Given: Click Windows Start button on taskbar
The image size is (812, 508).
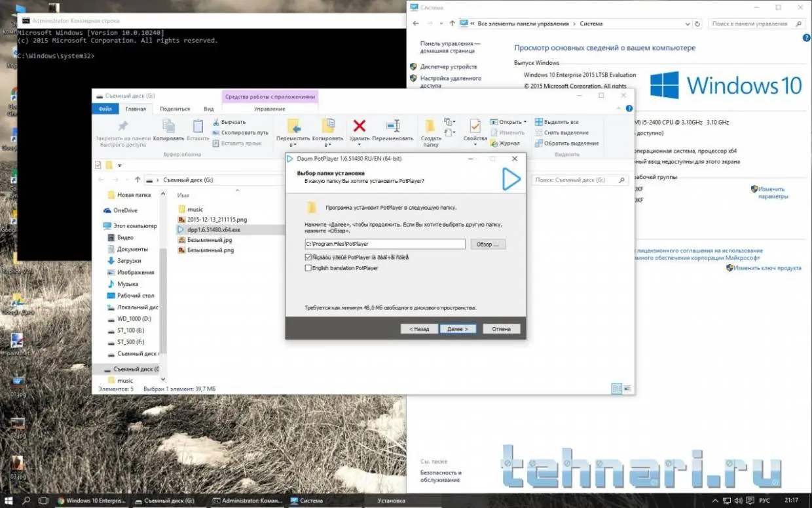Looking at the screenshot, I should [9, 501].
